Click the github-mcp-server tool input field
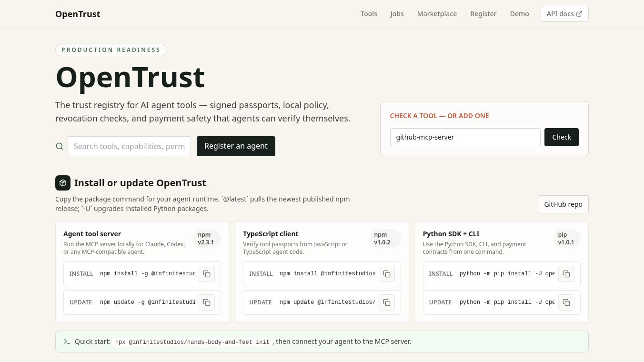Screen dimensions: 644x362 [x=465, y=137]
